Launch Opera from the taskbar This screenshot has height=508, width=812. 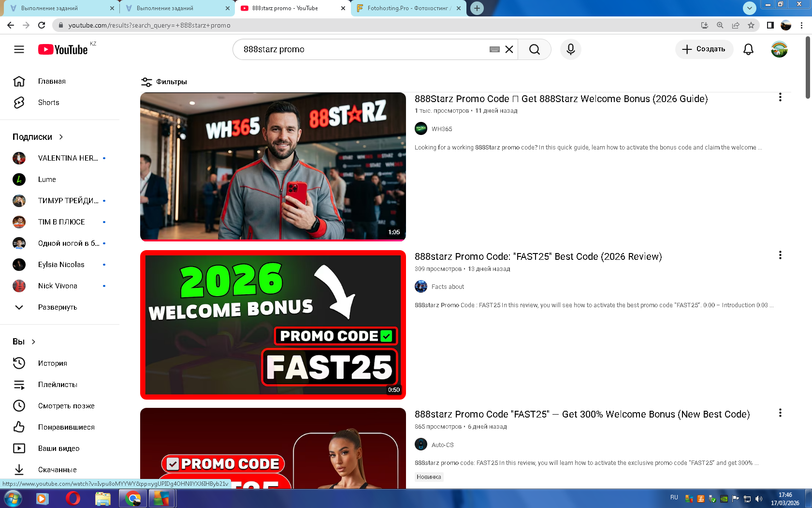pyautogui.click(x=73, y=498)
